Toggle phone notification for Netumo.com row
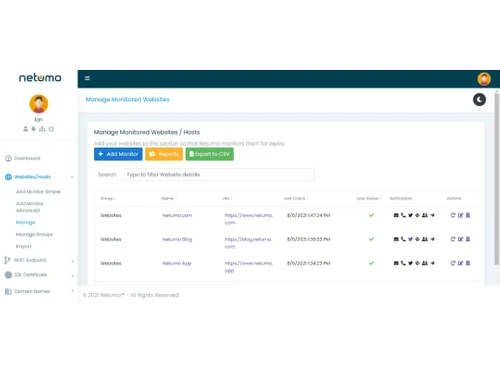This screenshot has width=500, height=375. (x=403, y=215)
